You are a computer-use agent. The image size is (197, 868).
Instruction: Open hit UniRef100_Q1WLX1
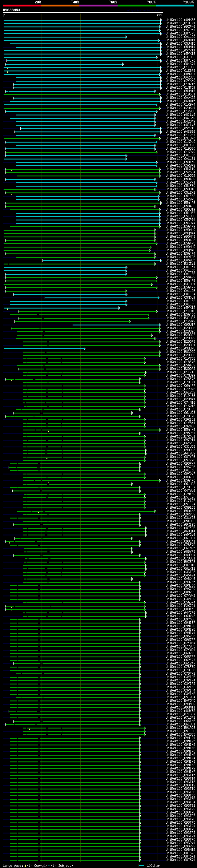tap(180, 23)
